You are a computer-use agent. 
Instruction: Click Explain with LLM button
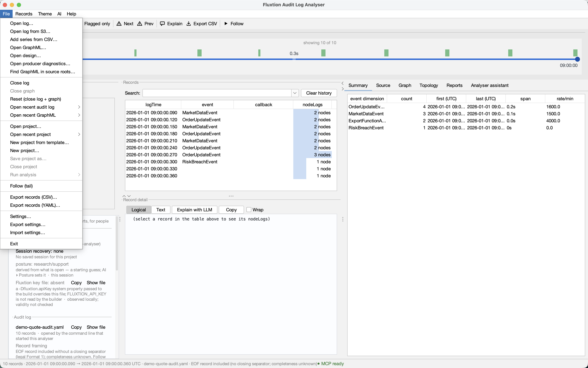[x=194, y=210]
